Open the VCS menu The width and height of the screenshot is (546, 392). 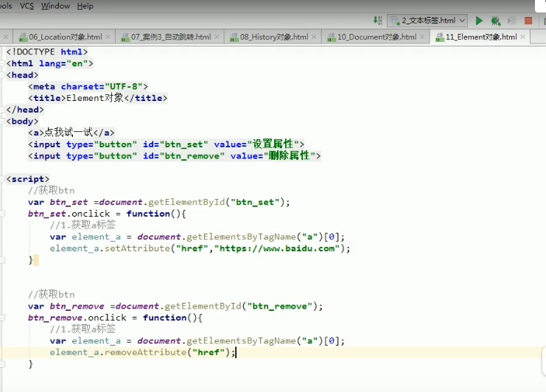click(27, 6)
